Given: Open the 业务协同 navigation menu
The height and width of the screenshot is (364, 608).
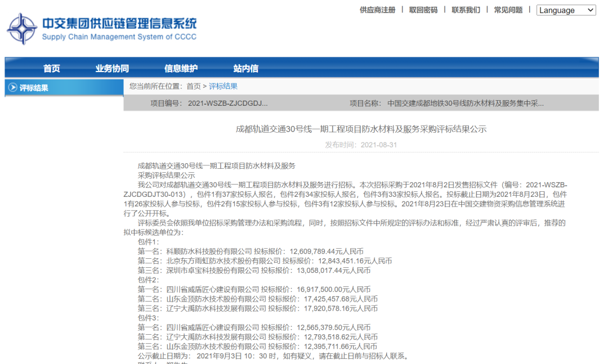Looking at the screenshot, I should pos(112,69).
